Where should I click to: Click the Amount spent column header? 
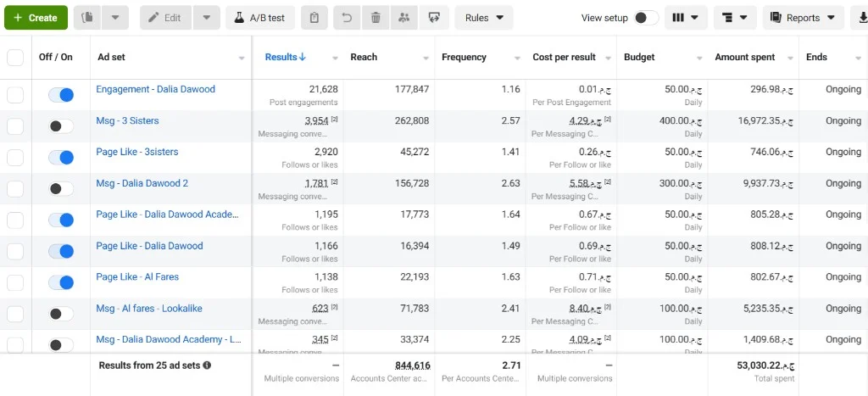pos(745,57)
